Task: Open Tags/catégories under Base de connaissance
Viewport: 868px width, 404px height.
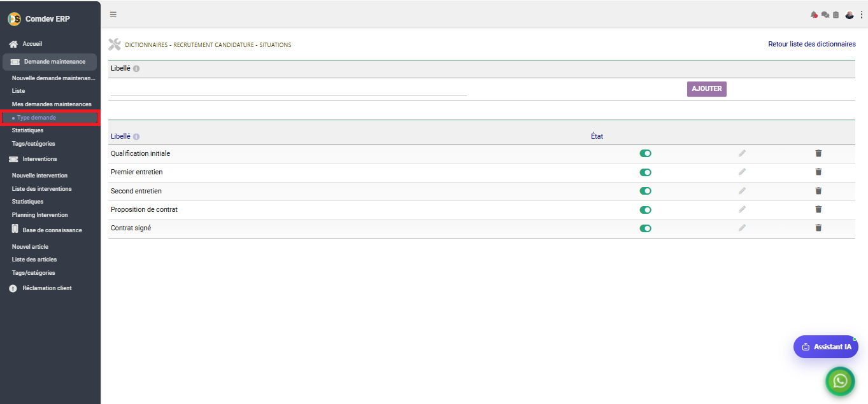Action: click(x=33, y=273)
